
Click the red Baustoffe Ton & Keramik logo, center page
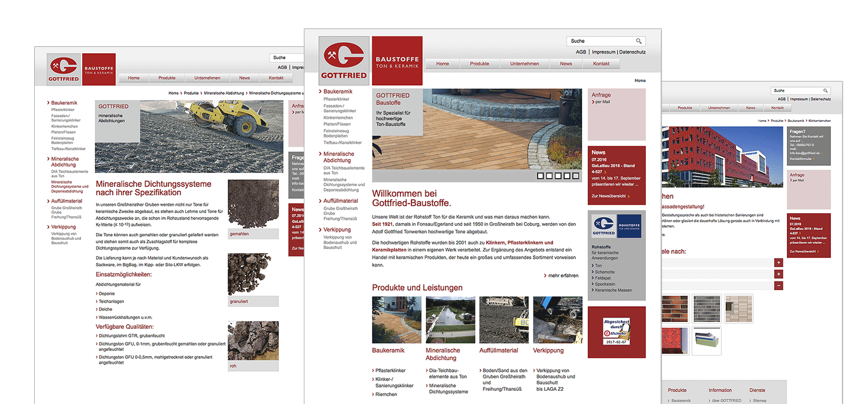coord(397,61)
